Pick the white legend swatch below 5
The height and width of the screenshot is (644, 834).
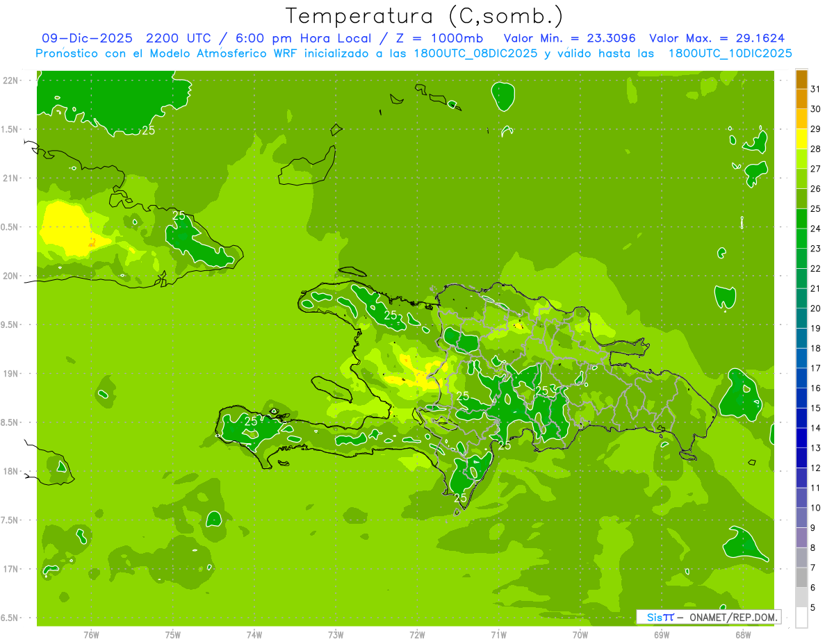[801, 618]
